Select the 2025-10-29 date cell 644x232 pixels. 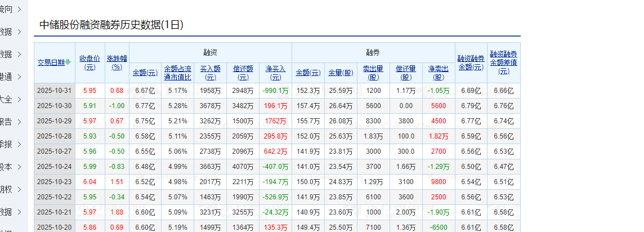[54, 121]
